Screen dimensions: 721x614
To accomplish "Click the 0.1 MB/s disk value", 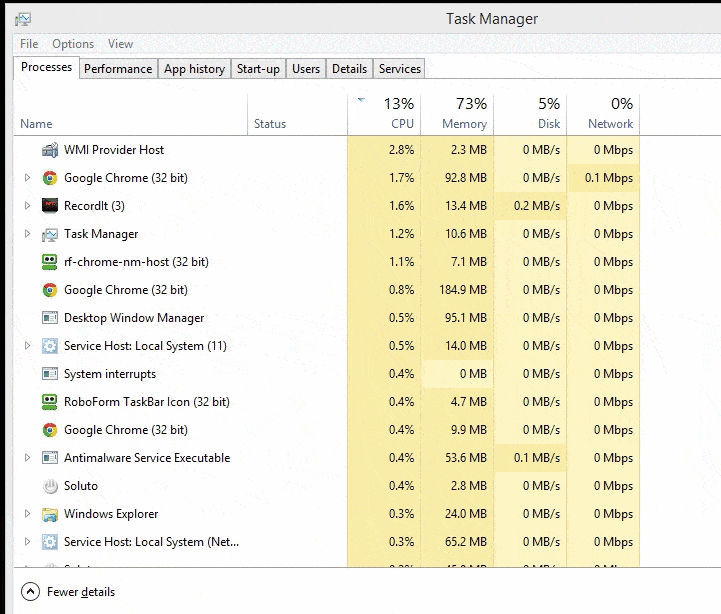I will pos(537,458).
